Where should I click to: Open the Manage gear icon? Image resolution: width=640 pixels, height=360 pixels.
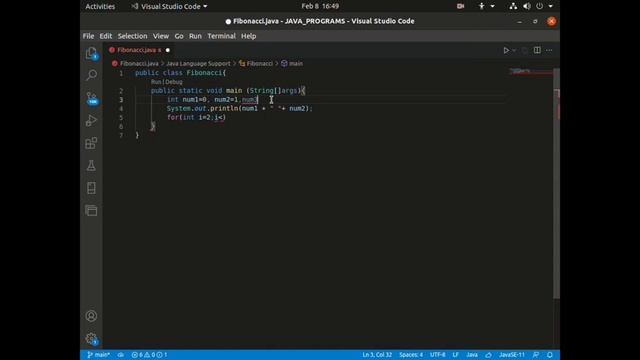click(91, 338)
